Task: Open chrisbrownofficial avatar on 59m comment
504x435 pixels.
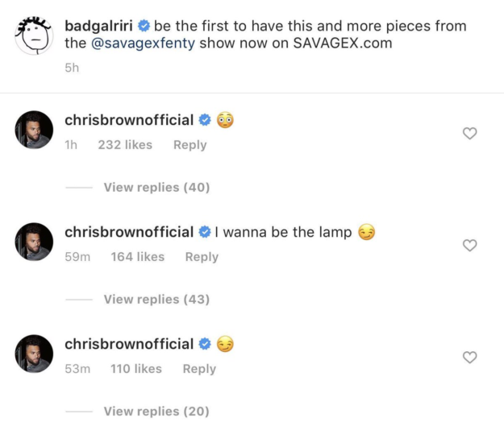Action: (34, 241)
